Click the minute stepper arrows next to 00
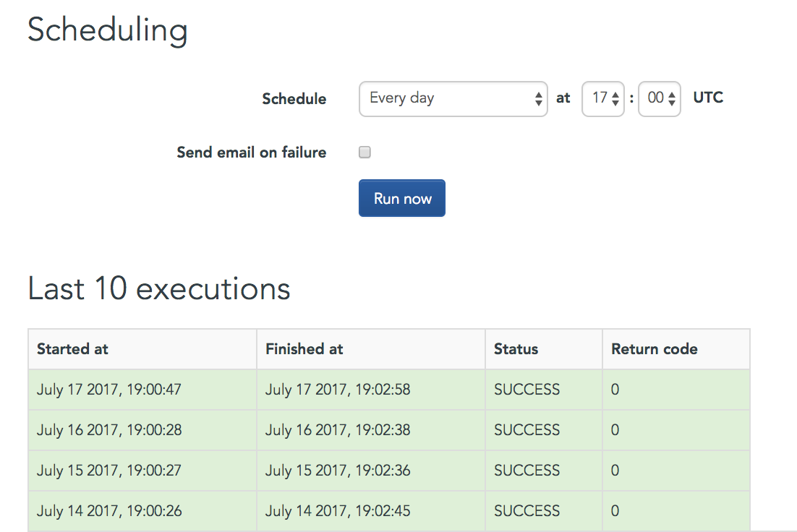Screen dimensions: 797x532 click(672, 98)
